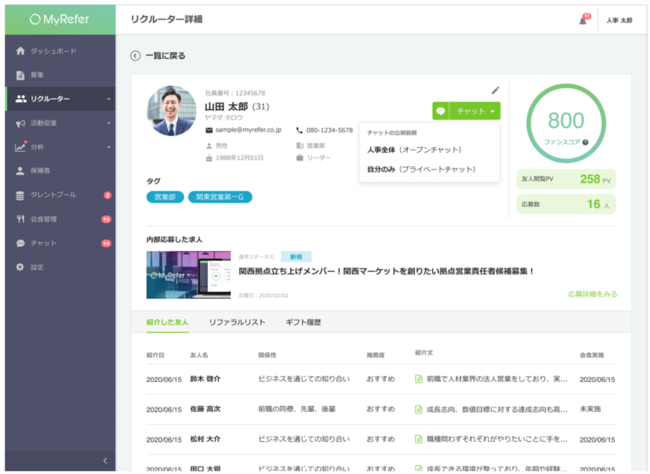Click the green chat bubble icon

441,111
